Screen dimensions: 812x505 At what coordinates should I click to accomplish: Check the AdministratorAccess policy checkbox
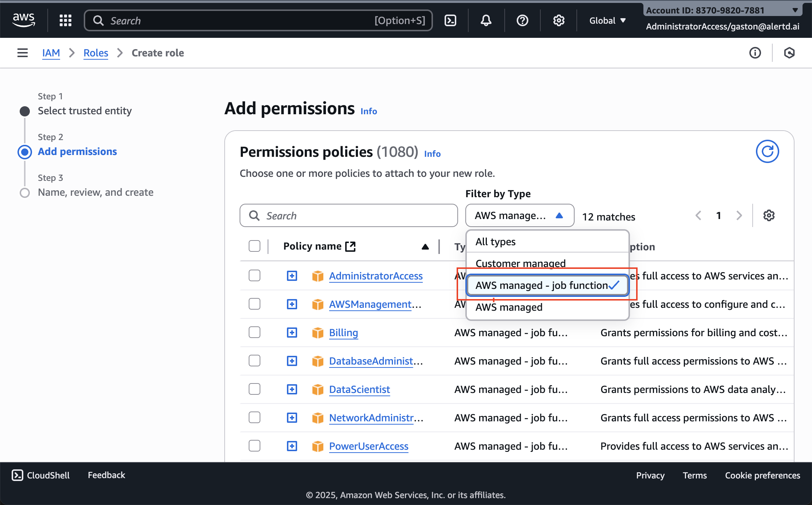254,275
